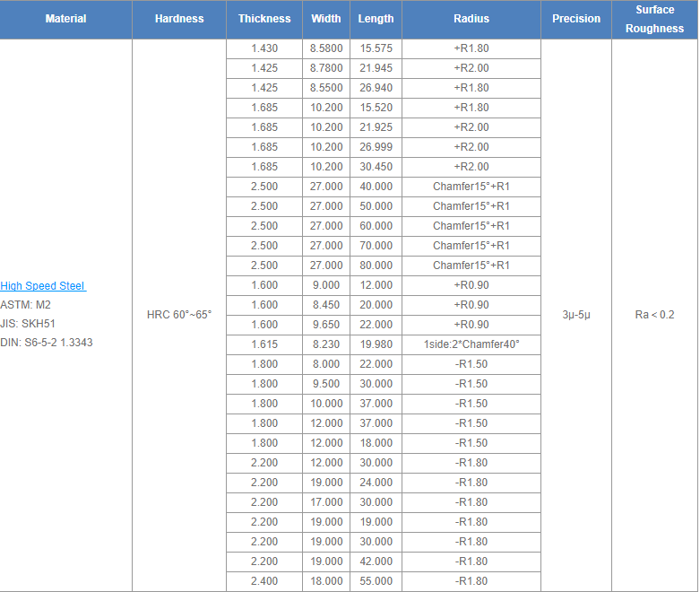The height and width of the screenshot is (592, 700).
Task: Select the 'DIN: S6-5-2 1.3343' text
Action: point(47,343)
